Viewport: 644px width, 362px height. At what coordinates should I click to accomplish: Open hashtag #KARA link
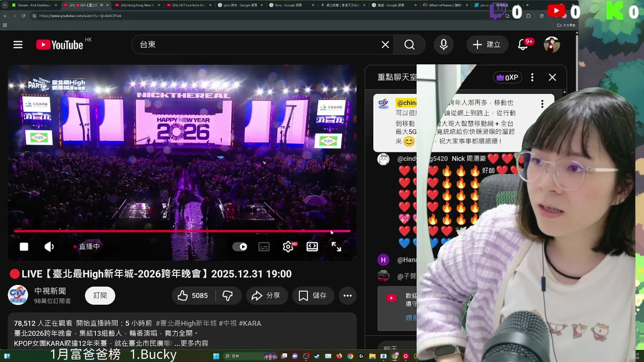click(x=250, y=323)
